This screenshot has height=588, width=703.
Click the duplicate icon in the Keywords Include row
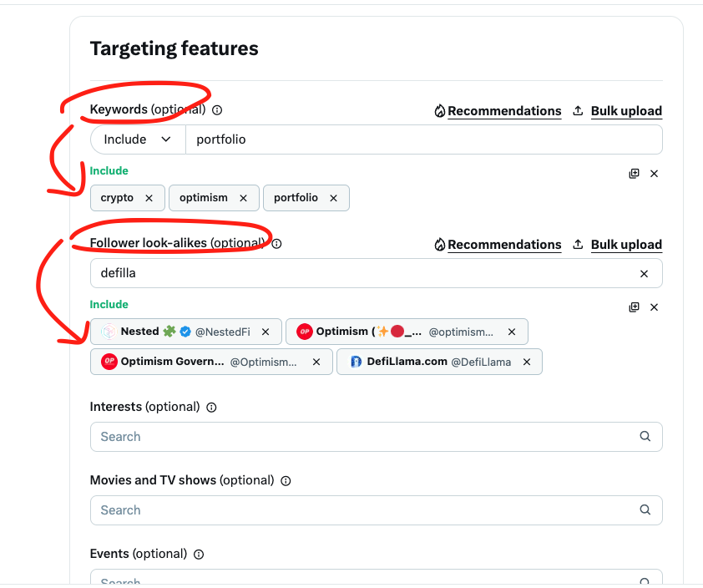click(x=634, y=173)
